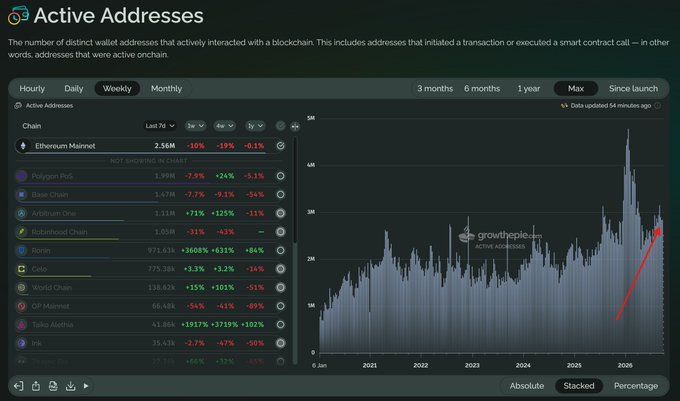Enable Arbitrum One in the chart

pyautogui.click(x=281, y=213)
